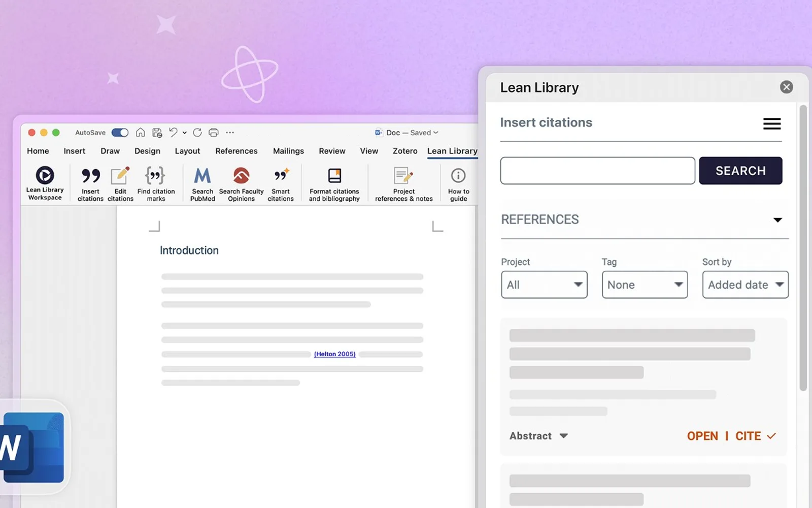This screenshot has height=508, width=812.
Task: Launch Search PubMed
Action: (202, 184)
